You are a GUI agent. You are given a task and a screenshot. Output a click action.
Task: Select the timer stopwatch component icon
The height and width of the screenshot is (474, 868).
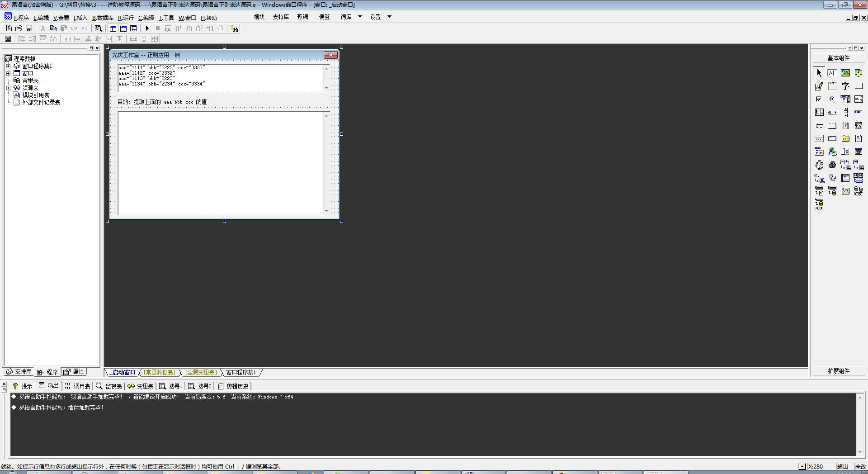tap(819, 165)
